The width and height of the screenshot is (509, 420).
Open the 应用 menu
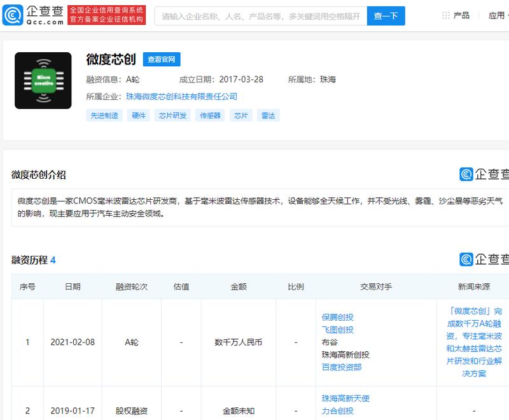pos(497,15)
